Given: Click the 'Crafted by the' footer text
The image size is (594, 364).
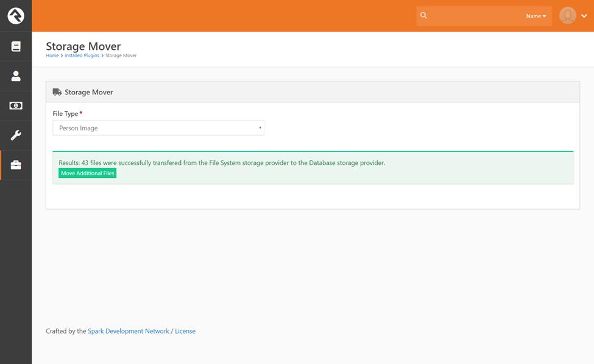Looking at the screenshot, I should click(x=66, y=331).
